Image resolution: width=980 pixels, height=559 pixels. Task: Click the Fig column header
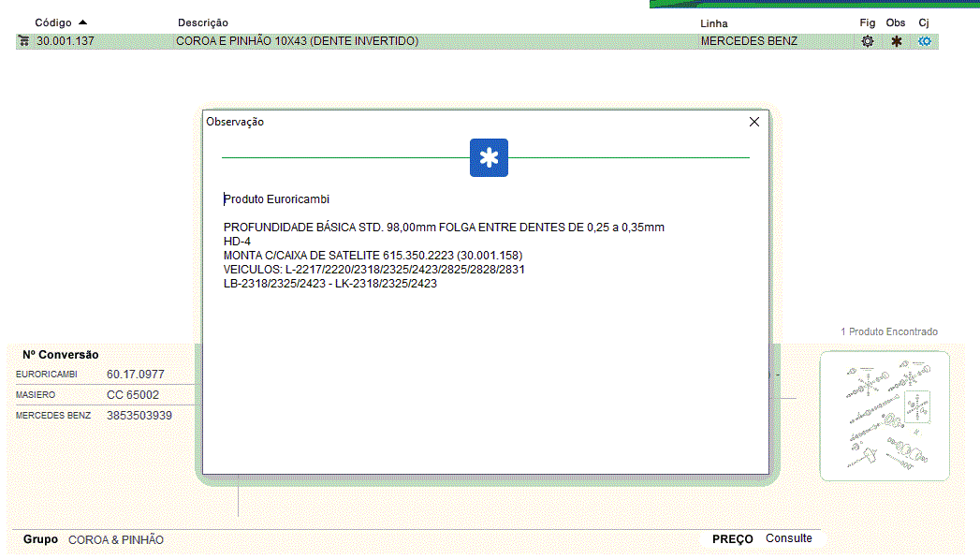(867, 22)
